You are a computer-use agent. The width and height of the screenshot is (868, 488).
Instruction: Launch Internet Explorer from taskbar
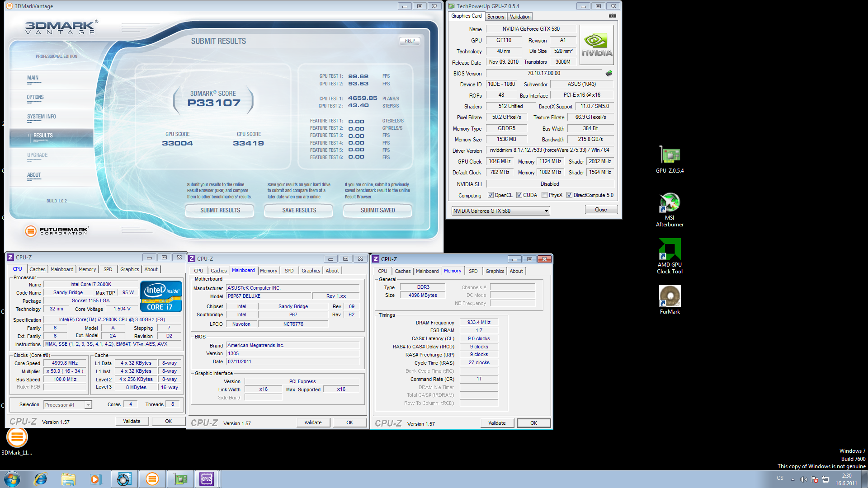coord(41,479)
